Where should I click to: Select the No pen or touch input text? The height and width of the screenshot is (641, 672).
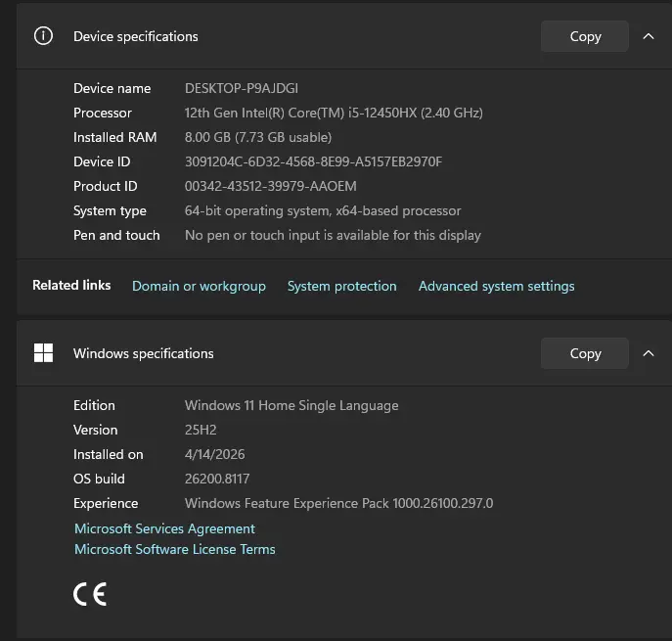coord(333,235)
